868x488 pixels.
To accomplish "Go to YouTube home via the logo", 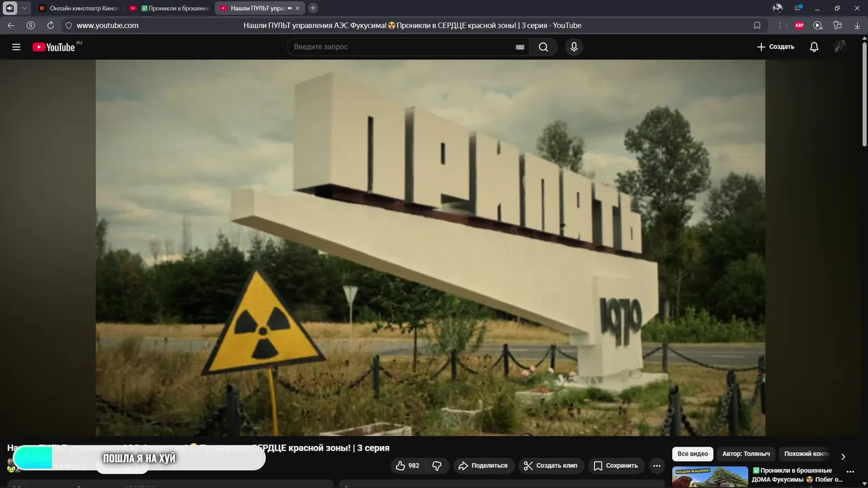I will tap(57, 47).
